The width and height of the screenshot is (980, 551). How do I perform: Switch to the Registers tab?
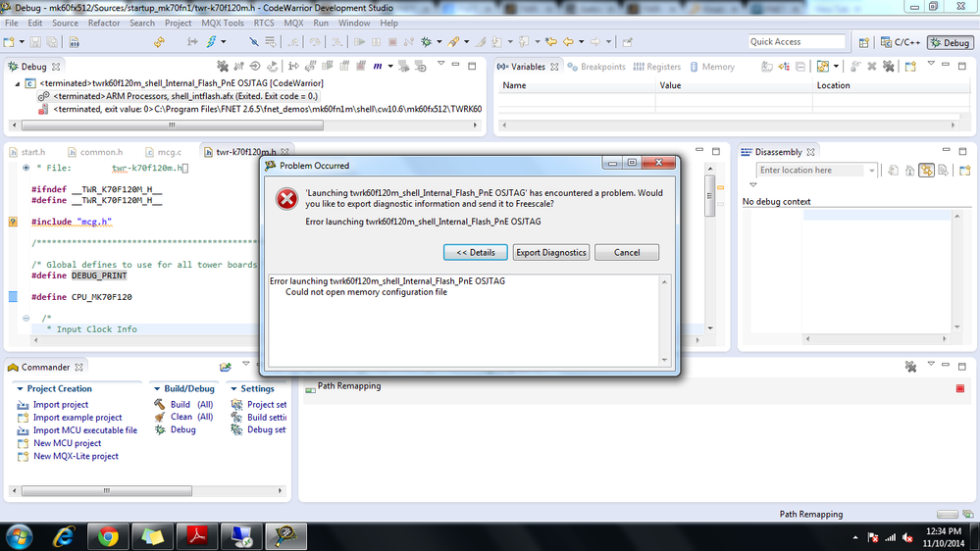click(657, 67)
